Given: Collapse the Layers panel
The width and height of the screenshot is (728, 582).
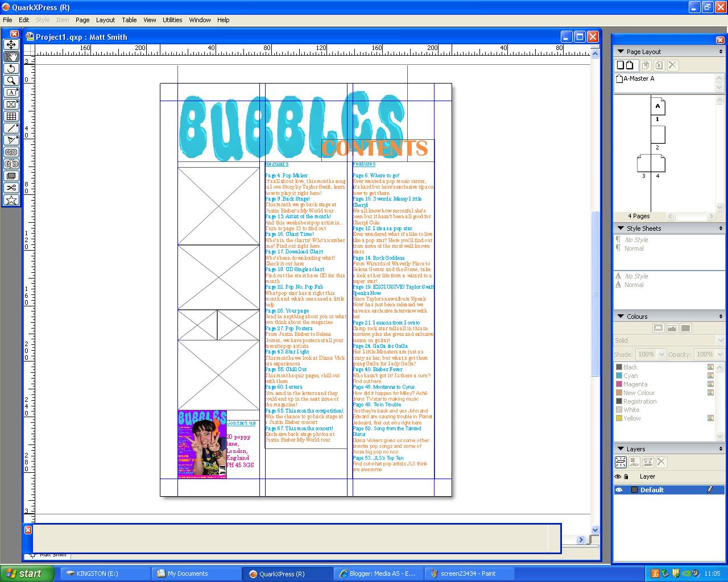Looking at the screenshot, I should point(621,449).
